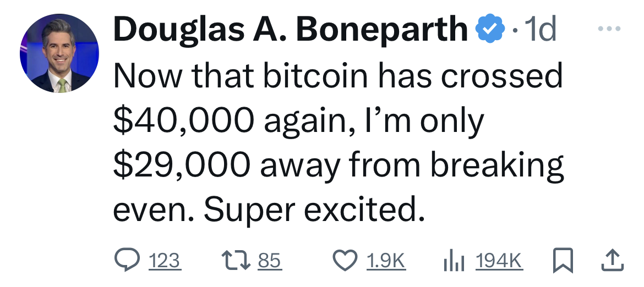Click the 1.9K likes count

pos(386,261)
